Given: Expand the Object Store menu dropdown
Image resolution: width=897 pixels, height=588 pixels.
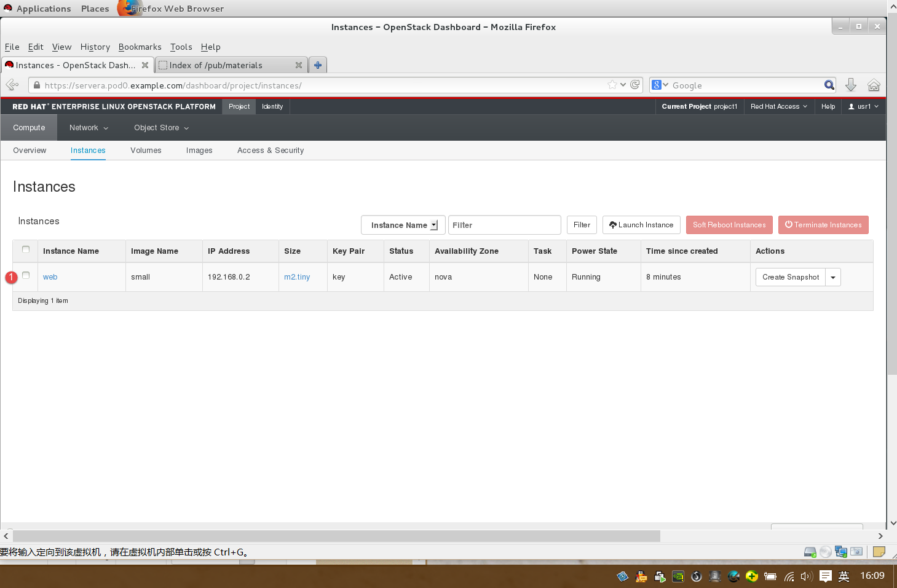Looking at the screenshot, I should (x=161, y=128).
